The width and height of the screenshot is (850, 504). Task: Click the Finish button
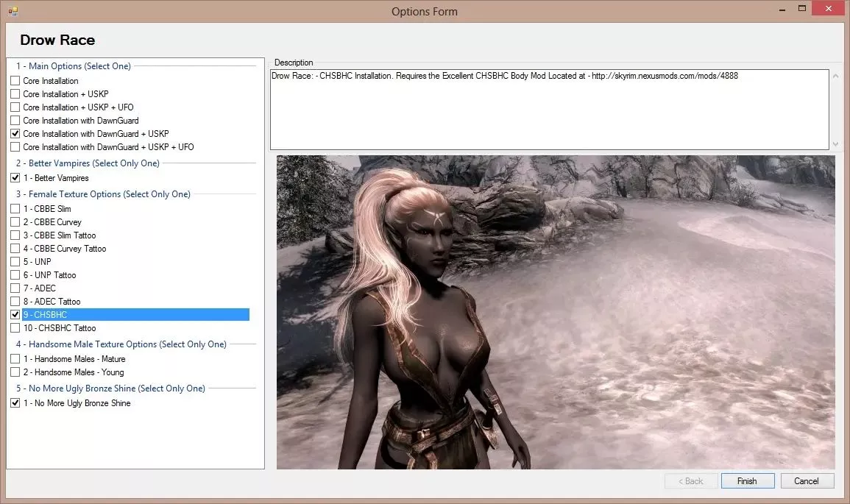click(748, 481)
